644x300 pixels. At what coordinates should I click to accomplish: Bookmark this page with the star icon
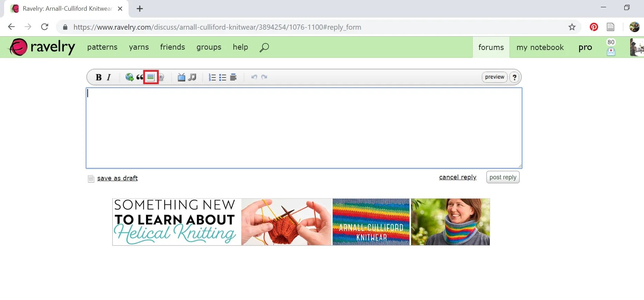point(572,27)
